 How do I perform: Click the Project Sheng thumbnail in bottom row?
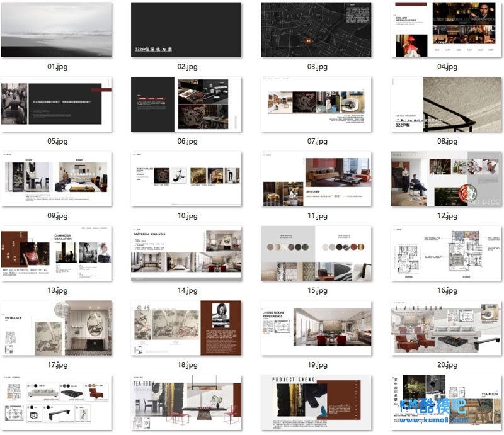coord(316,403)
